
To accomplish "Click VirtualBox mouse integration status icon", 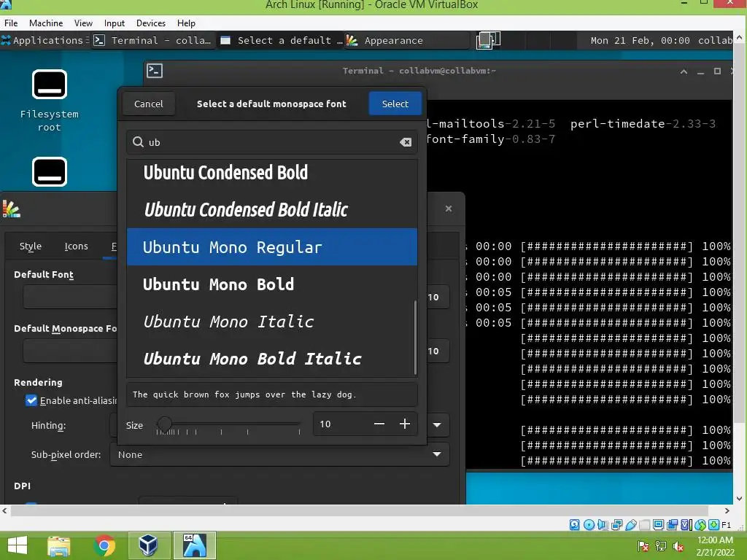I will click(700, 525).
